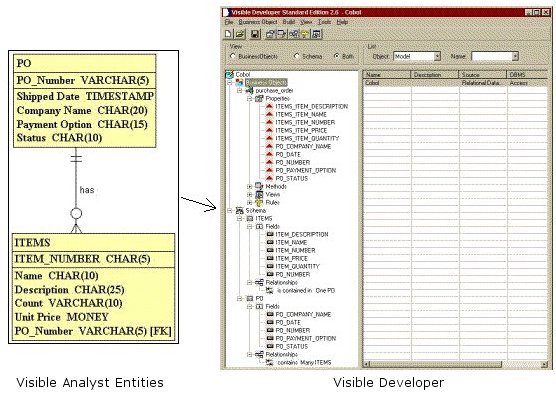The height and width of the screenshot is (394, 556).
Task: Expand the Views node
Action: click(249, 194)
